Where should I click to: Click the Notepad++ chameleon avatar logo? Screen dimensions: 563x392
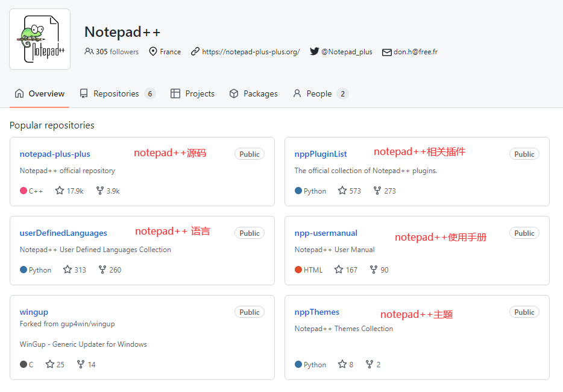[x=39, y=39]
